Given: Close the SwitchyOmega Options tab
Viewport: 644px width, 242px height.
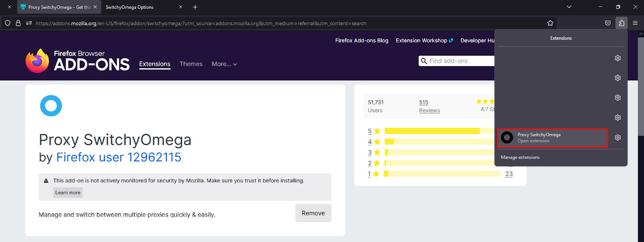Looking at the screenshot, I should click(x=181, y=7).
